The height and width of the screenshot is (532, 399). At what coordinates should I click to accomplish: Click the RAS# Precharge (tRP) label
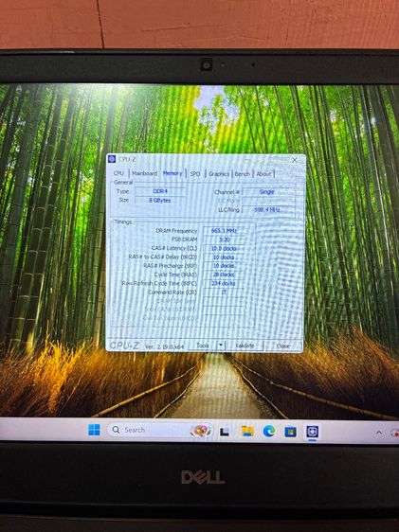(x=171, y=266)
